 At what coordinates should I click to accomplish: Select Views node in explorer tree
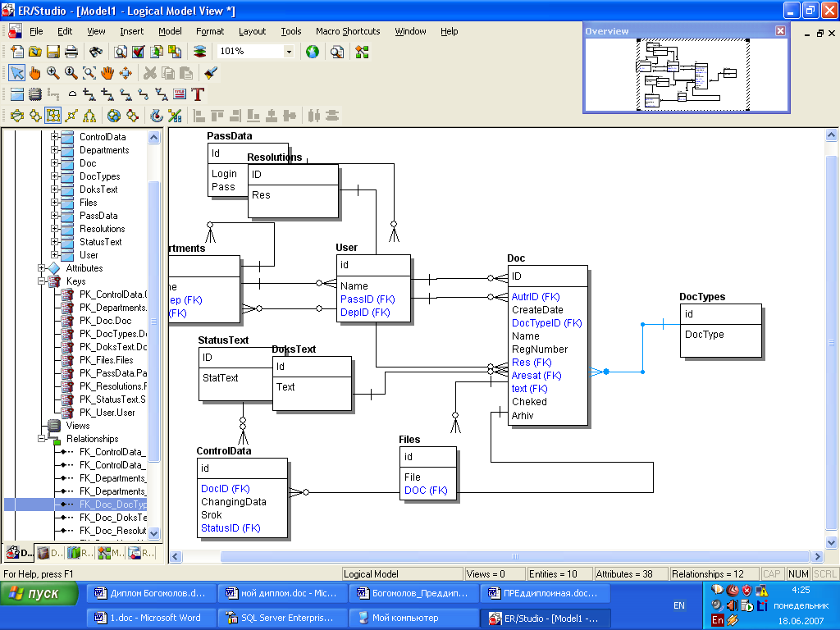point(78,426)
